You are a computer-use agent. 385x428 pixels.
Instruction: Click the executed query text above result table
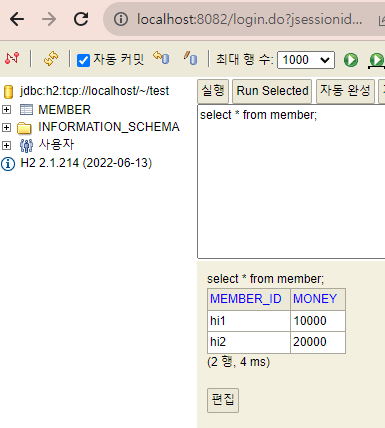click(265, 279)
